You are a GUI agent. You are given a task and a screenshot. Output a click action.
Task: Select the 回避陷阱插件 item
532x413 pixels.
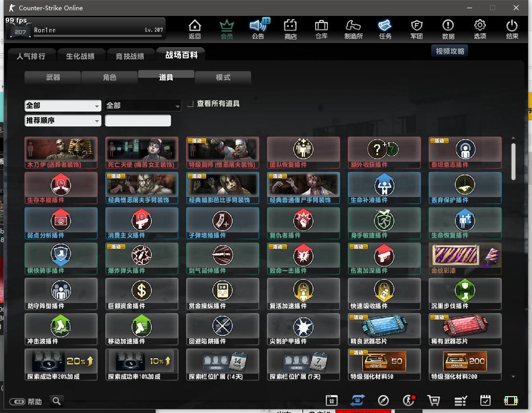click(x=223, y=329)
